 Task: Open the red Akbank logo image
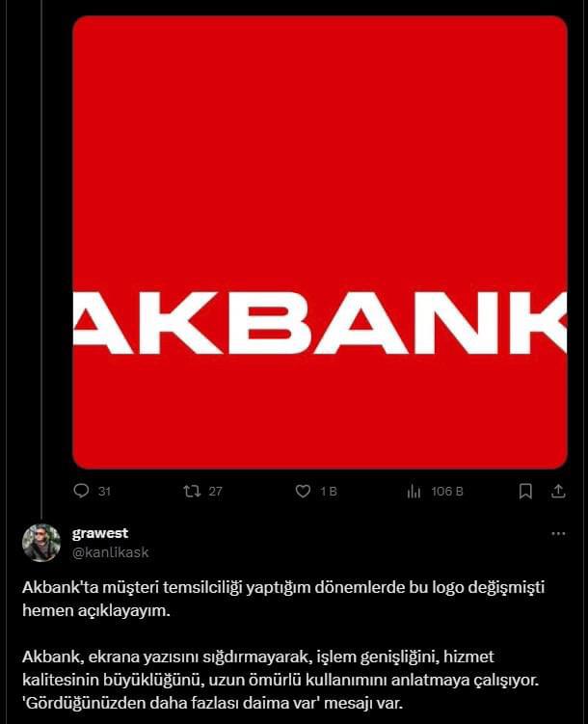point(320,242)
